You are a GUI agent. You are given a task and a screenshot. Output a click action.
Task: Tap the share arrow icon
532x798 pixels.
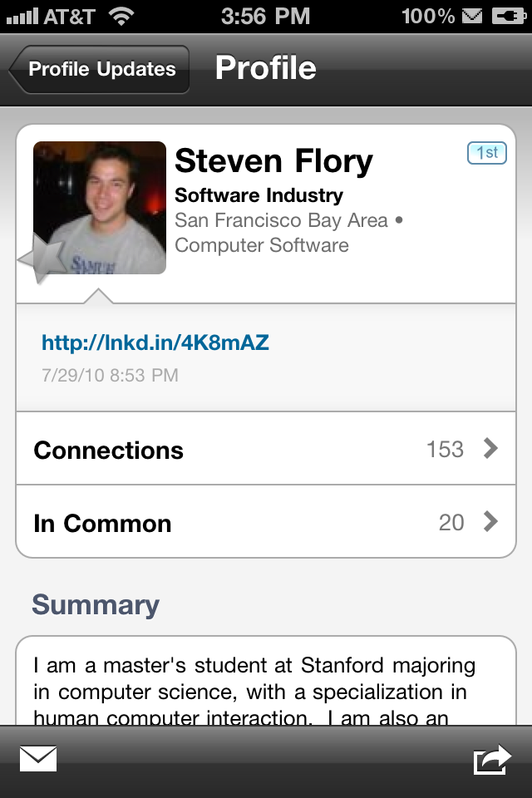click(x=491, y=760)
